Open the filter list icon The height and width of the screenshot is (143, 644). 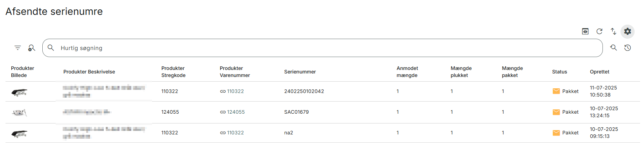click(x=18, y=48)
